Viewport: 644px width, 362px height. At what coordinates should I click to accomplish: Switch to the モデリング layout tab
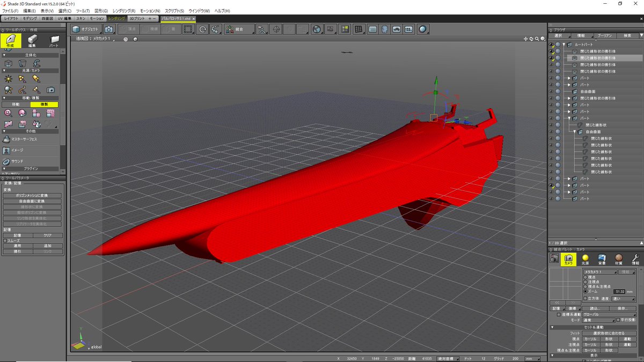(x=30, y=18)
